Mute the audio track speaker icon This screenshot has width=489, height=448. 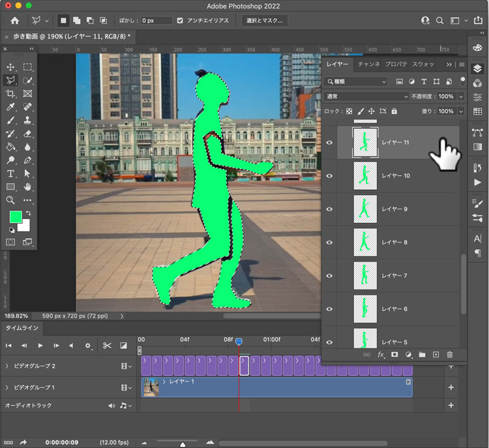coord(111,406)
